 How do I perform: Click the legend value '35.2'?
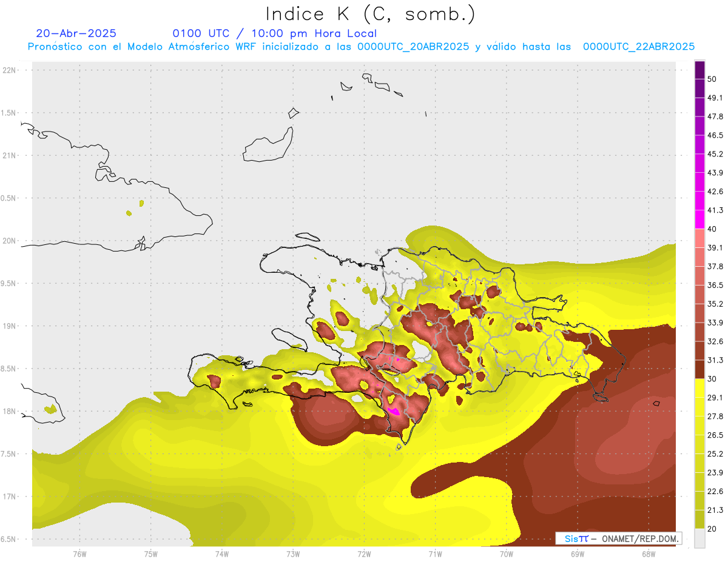tap(715, 304)
